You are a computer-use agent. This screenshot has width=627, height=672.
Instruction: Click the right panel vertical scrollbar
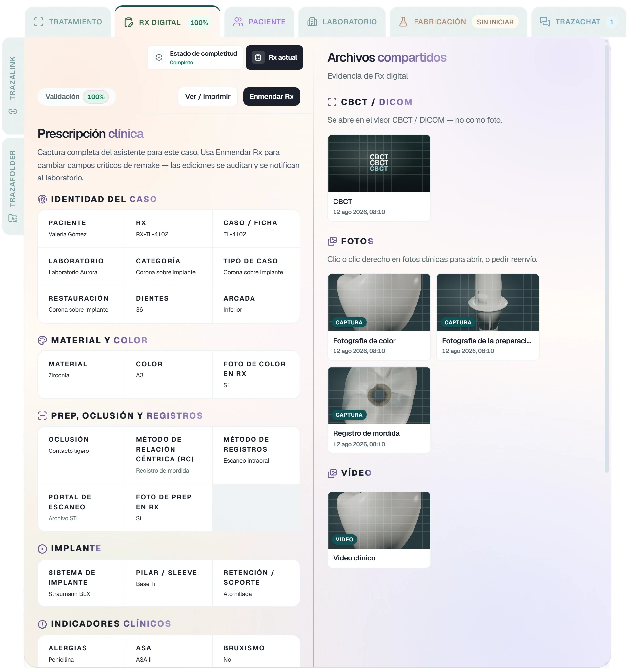coord(606,259)
